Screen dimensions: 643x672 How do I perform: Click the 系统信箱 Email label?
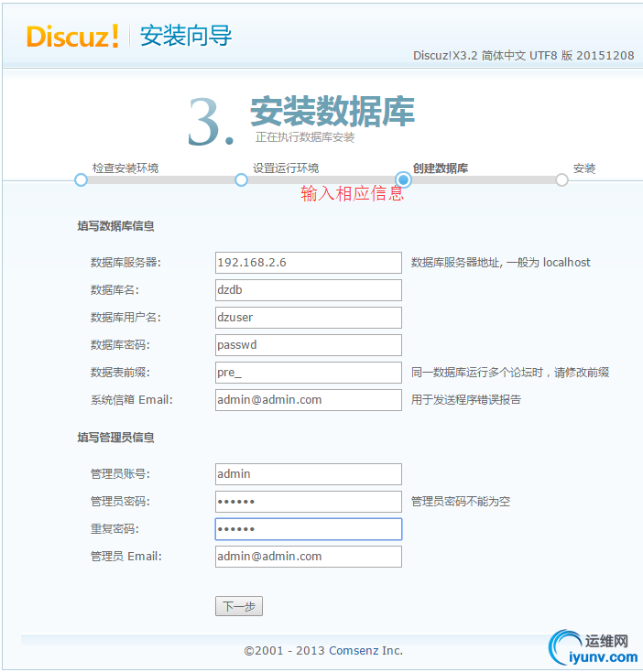[x=132, y=400]
